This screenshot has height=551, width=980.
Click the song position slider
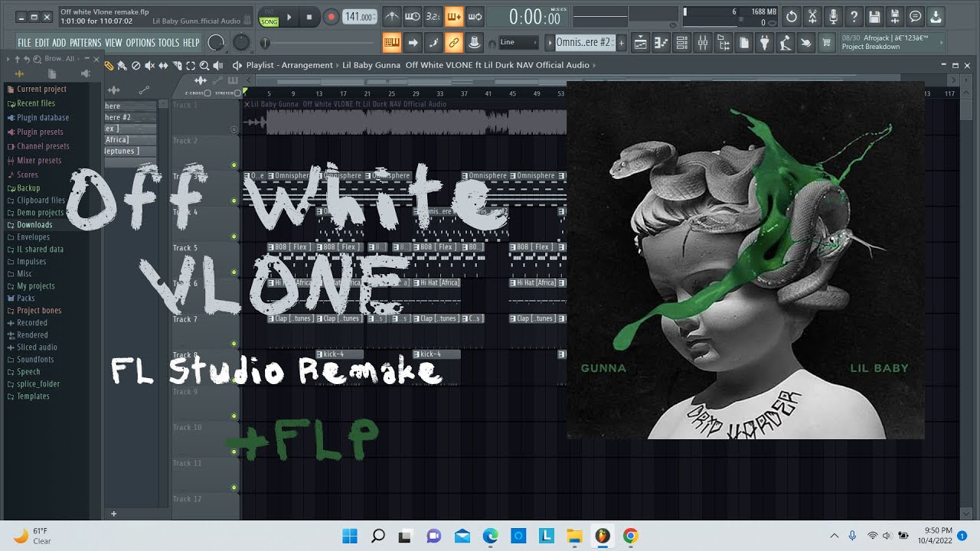click(318, 43)
